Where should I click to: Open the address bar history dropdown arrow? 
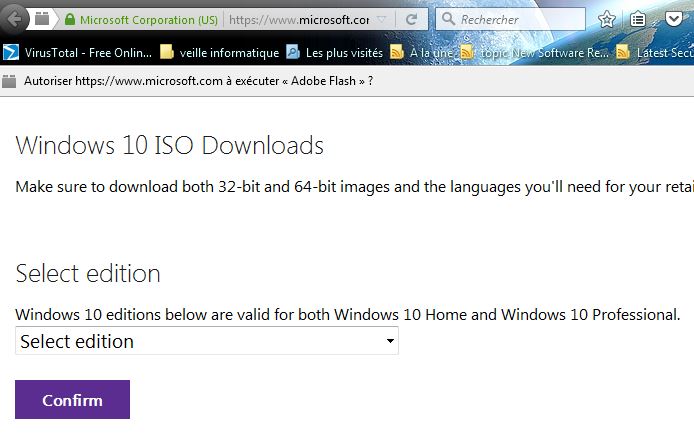381,19
